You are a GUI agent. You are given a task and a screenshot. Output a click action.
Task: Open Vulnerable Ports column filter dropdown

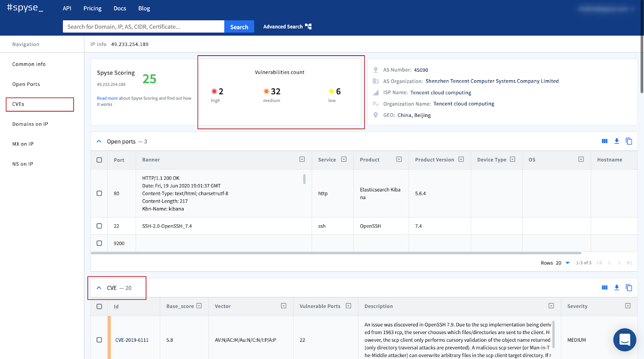349,306
